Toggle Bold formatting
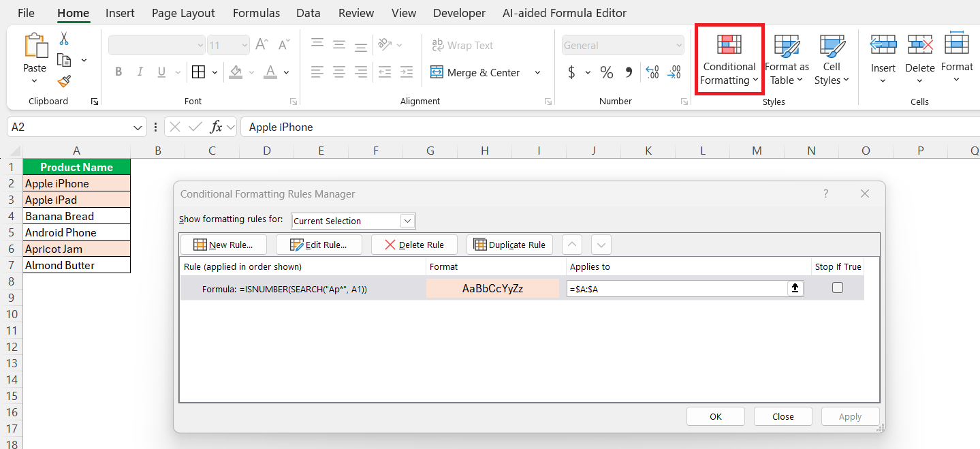 tap(118, 72)
